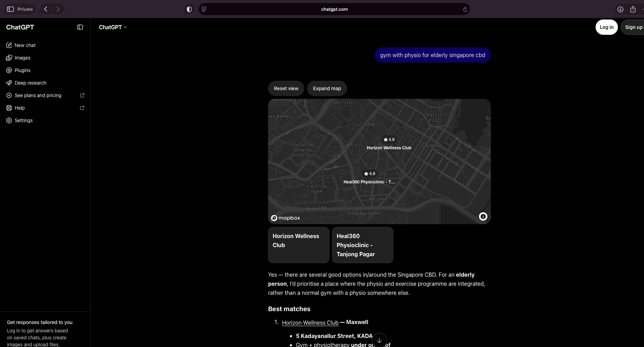Image resolution: width=644 pixels, height=347 pixels.
Task: Open Settings in the sidebar
Action: 45,120
